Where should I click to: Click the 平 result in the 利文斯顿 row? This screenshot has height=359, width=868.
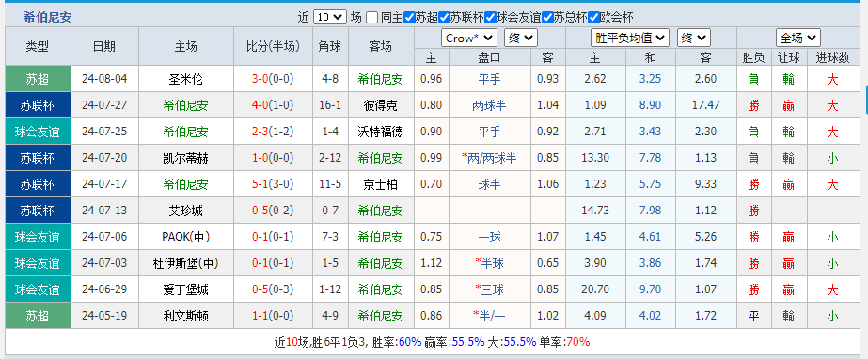coord(753,316)
